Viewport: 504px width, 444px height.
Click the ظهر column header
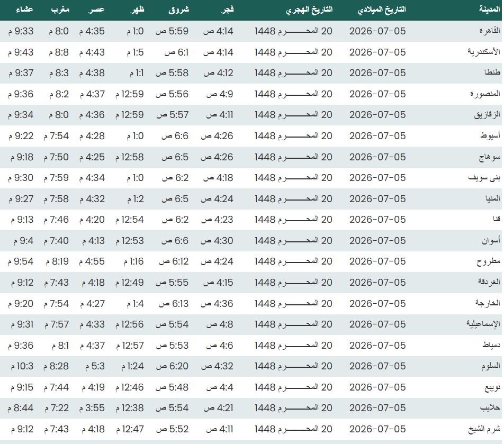pos(138,10)
